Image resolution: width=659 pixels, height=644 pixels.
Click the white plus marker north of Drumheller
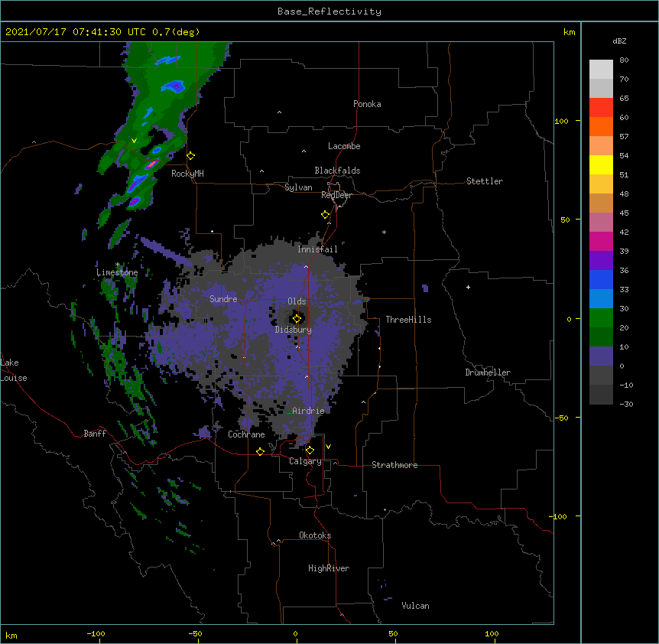coord(468,287)
